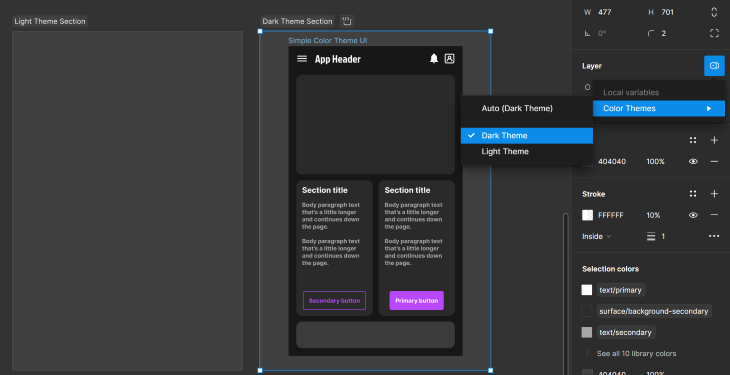
Task: Toggle visibility of FFFFFF stroke
Action: click(693, 215)
